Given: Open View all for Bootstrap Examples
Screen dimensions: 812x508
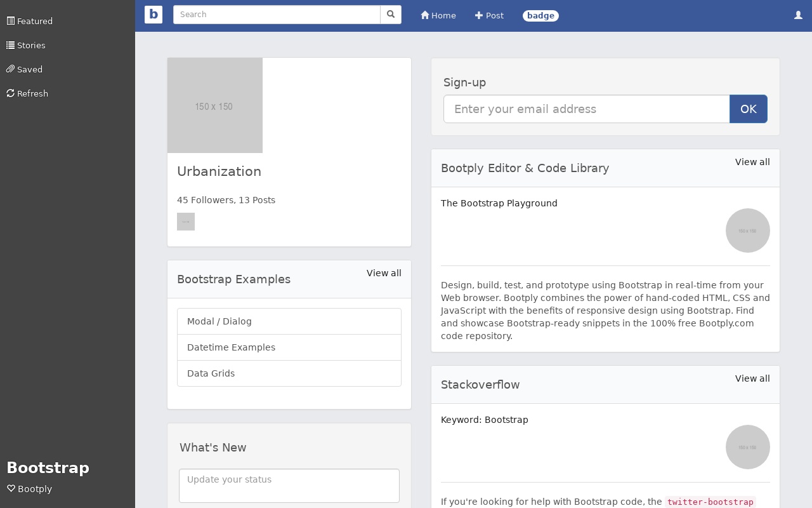Looking at the screenshot, I should click(384, 273).
